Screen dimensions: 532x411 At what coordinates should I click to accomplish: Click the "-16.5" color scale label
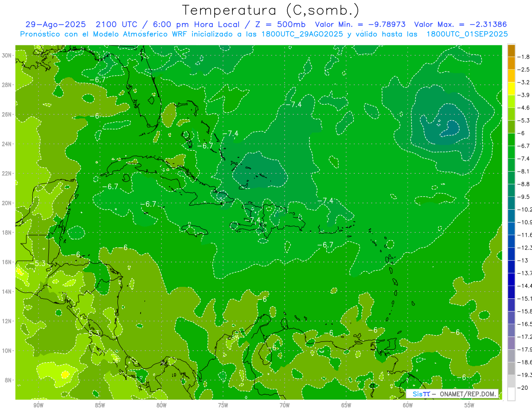[x=526, y=324]
